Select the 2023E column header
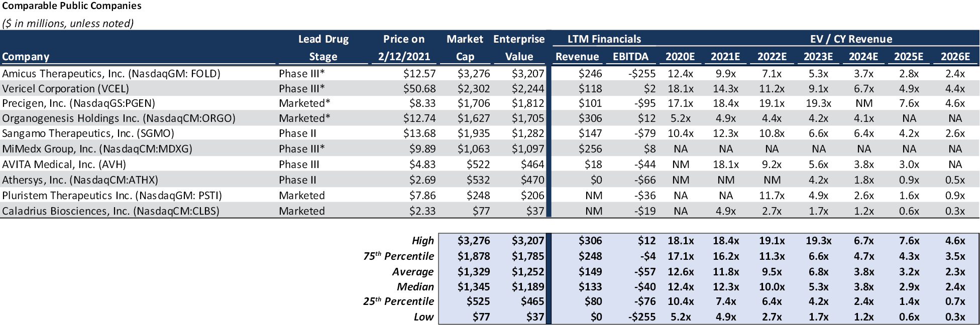Image resolution: width=980 pixels, height=325 pixels. [x=818, y=57]
